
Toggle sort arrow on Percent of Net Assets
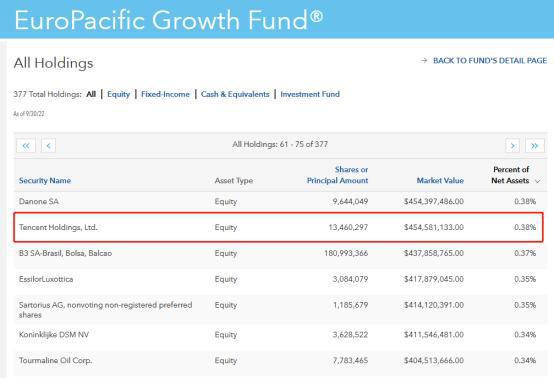[538, 181]
